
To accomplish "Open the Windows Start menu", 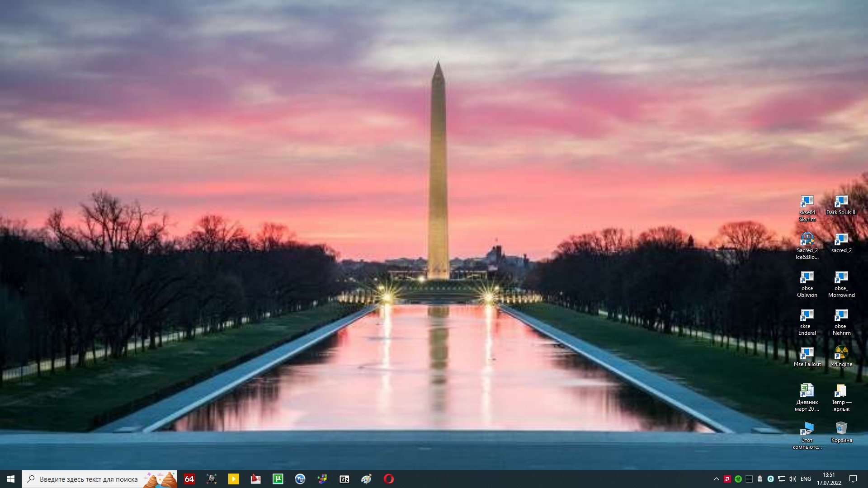I will (x=11, y=479).
